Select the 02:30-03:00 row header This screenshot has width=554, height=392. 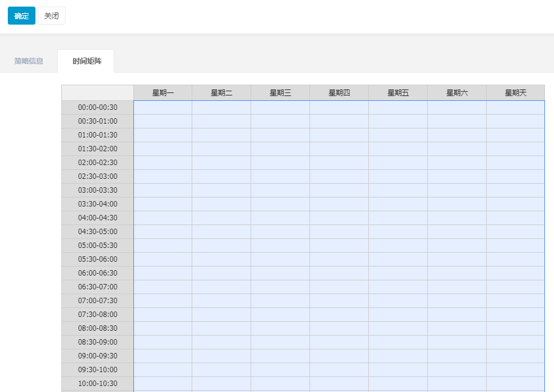point(98,176)
